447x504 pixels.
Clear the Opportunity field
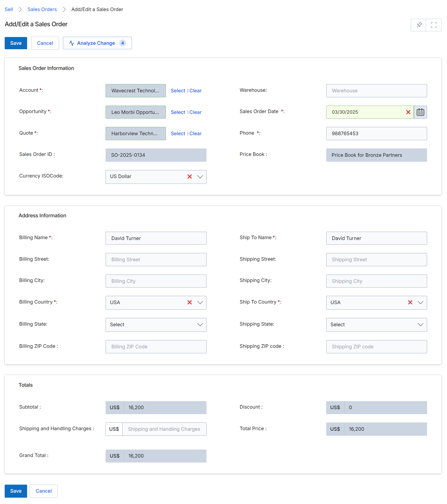195,112
